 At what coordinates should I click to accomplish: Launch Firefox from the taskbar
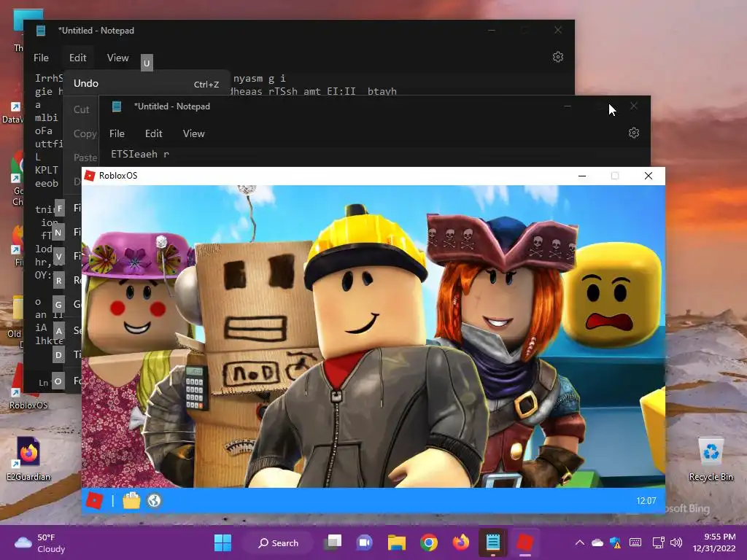tap(461, 542)
